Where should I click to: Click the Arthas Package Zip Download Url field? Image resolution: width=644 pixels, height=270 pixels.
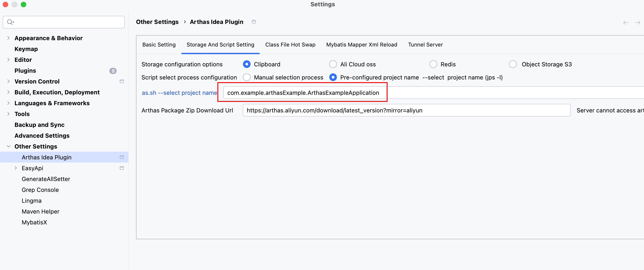click(406, 110)
